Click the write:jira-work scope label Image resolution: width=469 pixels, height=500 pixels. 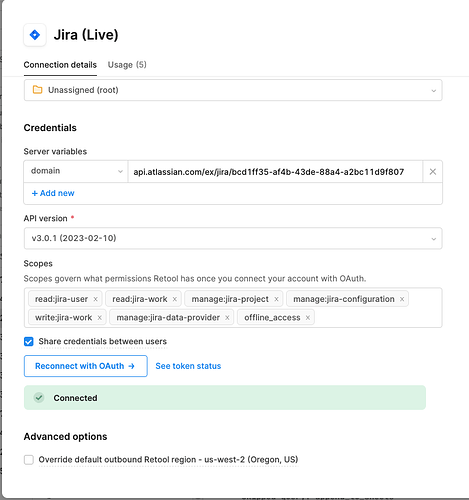[63, 318]
